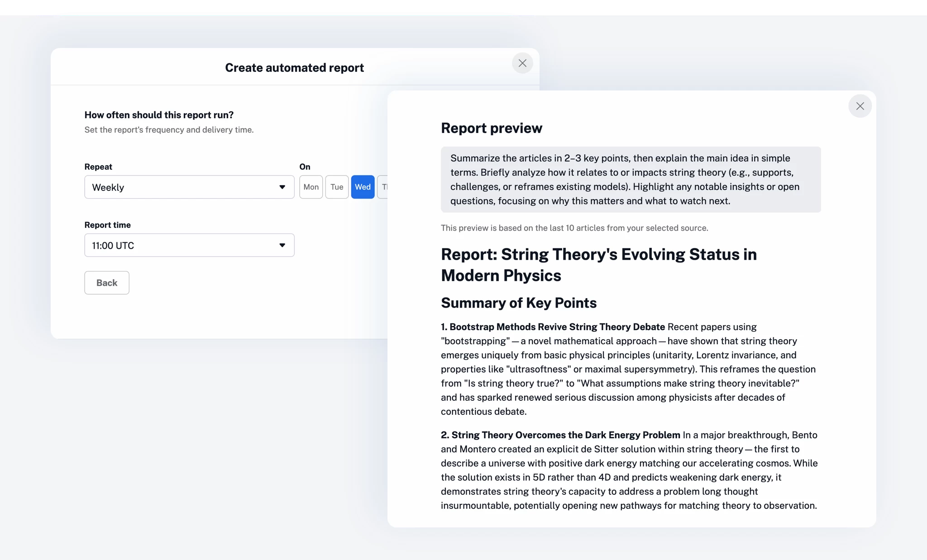Click the gray summarize prompt text box
The image size is (927, 560).
click(x=631, y=180)
